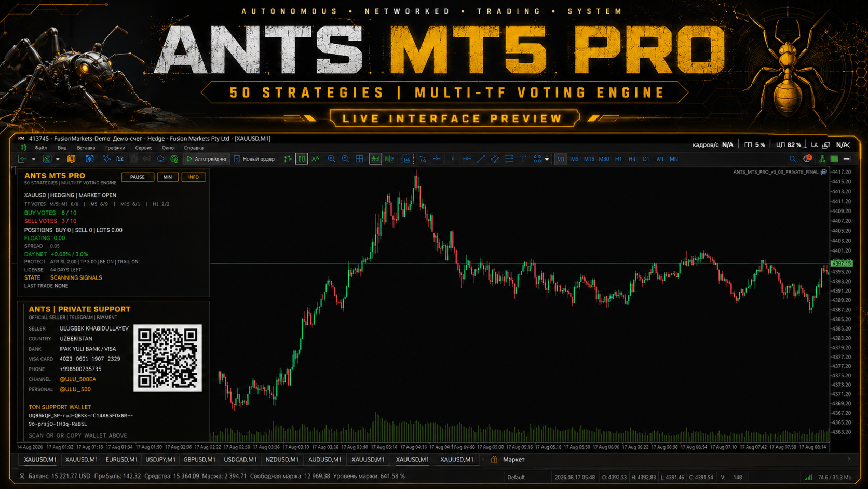Toggle chart auto scroll
Screen dimensions: 868x489
click(x=375, y=159)
